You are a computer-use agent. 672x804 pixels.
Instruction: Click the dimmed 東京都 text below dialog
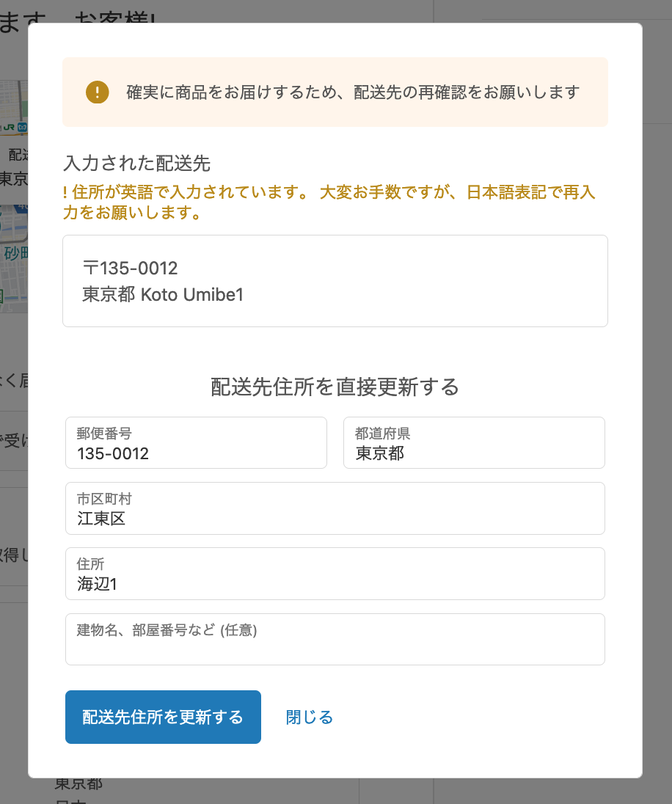78,783
